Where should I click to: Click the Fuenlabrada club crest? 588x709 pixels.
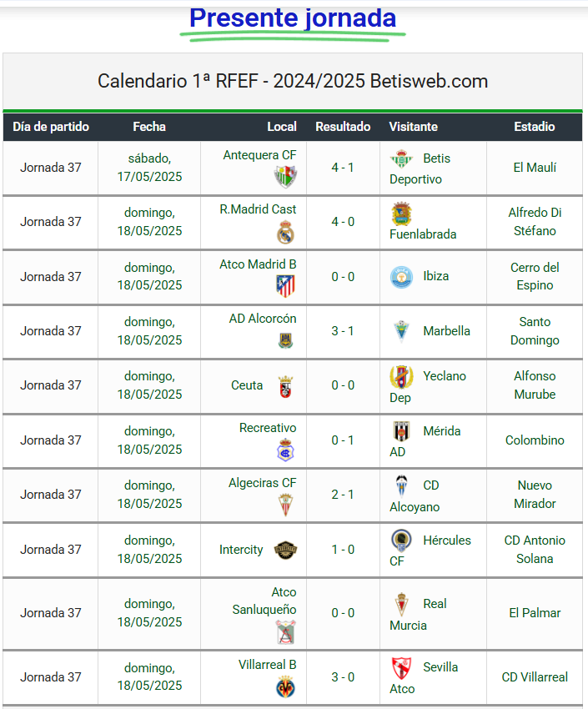pyautogui.click(x=401, y=214)
